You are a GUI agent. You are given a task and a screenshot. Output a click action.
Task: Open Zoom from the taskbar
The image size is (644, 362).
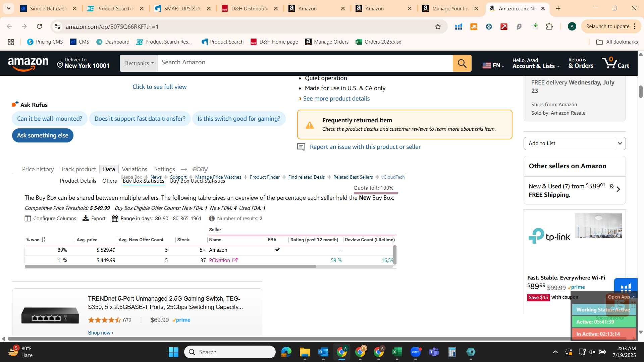pos(416,352)
